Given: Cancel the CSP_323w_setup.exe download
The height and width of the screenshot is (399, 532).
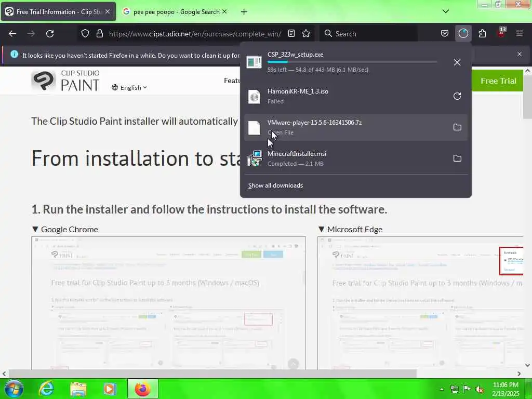Looking at the screenshot, I should click(457, 62).
